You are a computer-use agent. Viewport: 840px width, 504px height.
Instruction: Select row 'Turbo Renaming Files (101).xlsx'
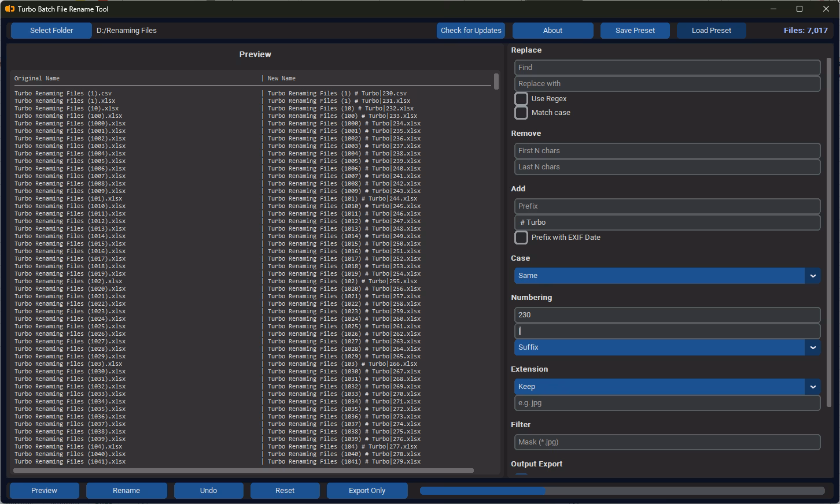[68, 198]
